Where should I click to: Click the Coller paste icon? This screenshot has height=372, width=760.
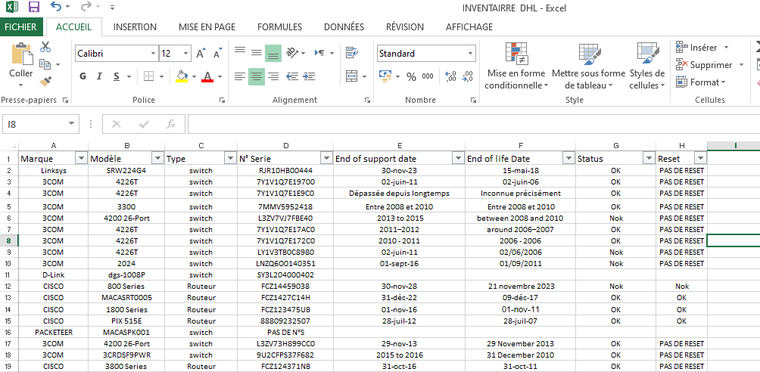pos(21,54)
